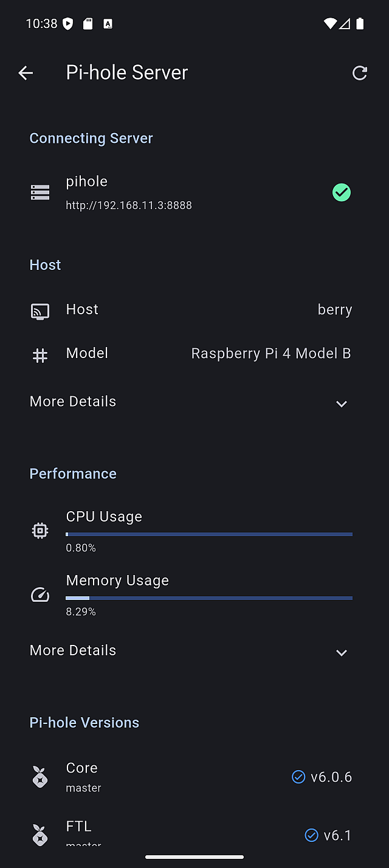Image resolution: width=389 pixels, height=868 pixels.
Task: Select the Raspberry Pi 4 Model B value
Action: [271, 353]
